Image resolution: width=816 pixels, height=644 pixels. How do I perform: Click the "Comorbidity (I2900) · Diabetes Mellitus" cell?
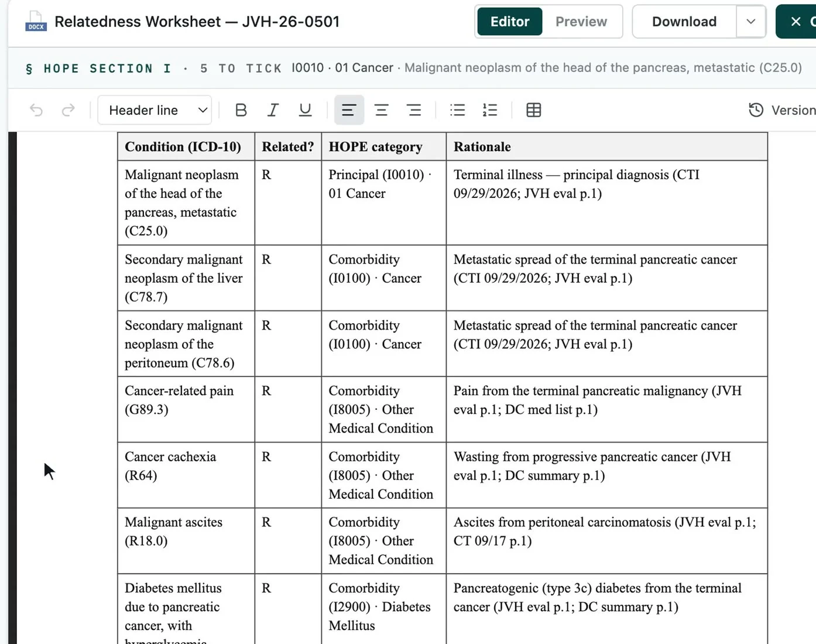pos(383,609)
